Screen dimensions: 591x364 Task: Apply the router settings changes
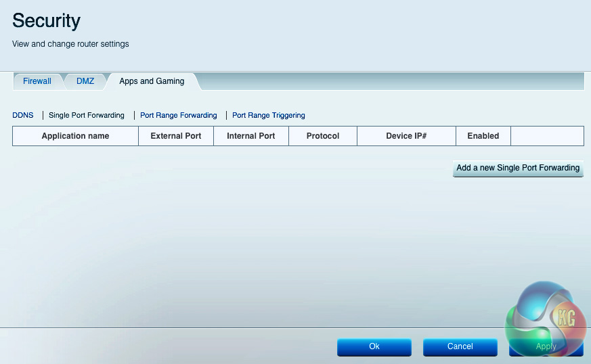[x=546, y=346]
